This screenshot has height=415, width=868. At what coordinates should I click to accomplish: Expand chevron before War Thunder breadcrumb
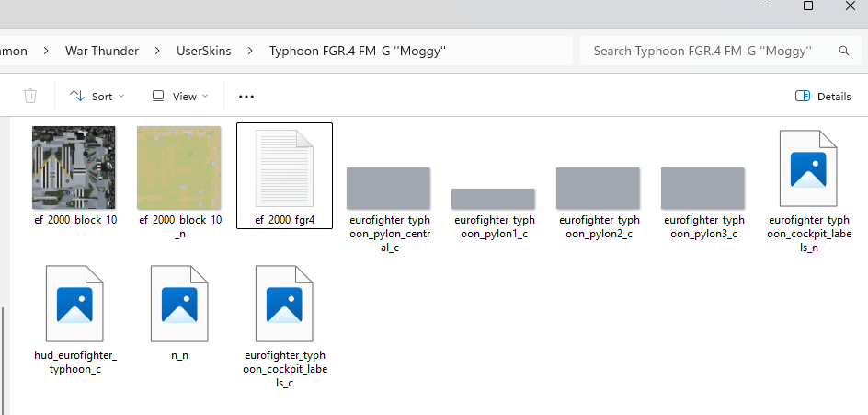click(46, 51)
